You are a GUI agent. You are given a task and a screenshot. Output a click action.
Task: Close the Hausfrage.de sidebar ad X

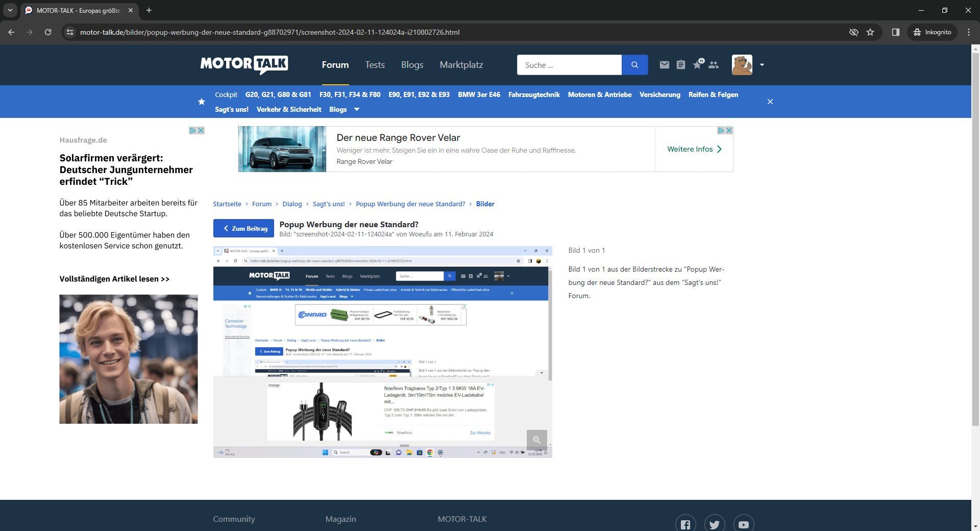(x=201, y=130)
